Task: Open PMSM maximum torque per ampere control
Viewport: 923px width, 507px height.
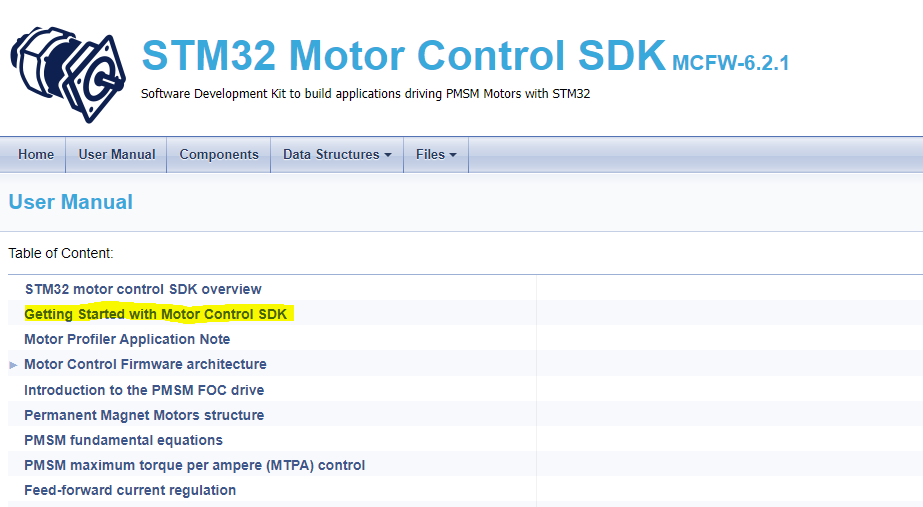Action: [195, 465]
